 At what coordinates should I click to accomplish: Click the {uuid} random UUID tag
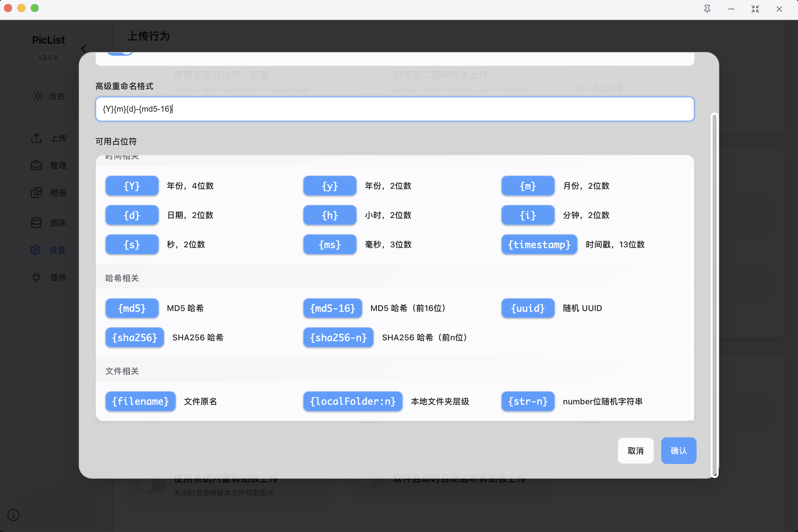[528, 308]
